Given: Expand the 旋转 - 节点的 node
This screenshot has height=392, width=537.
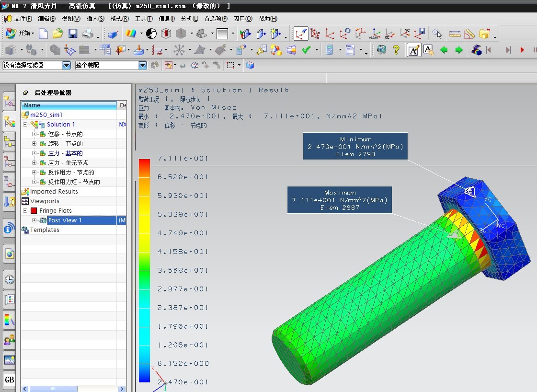Looking at the screenshot, I should pos(34,144).
